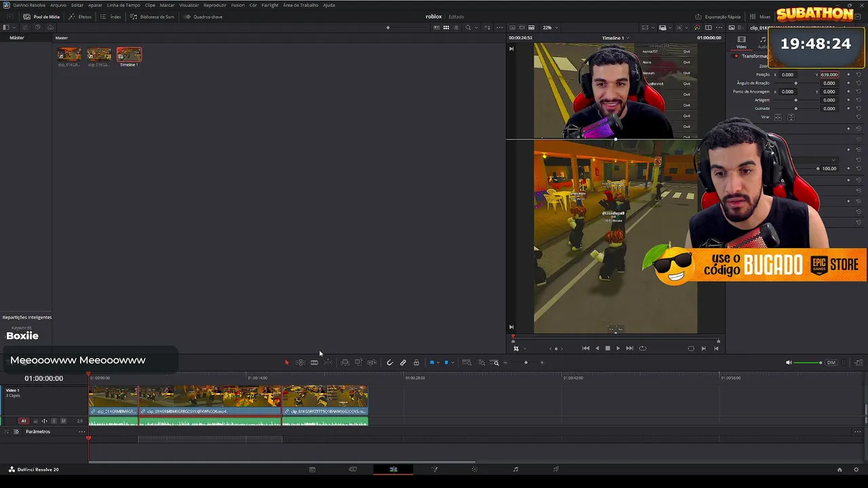868x488 pixels.
Task: Click the Replace clip icon
Action: [372, 363]
